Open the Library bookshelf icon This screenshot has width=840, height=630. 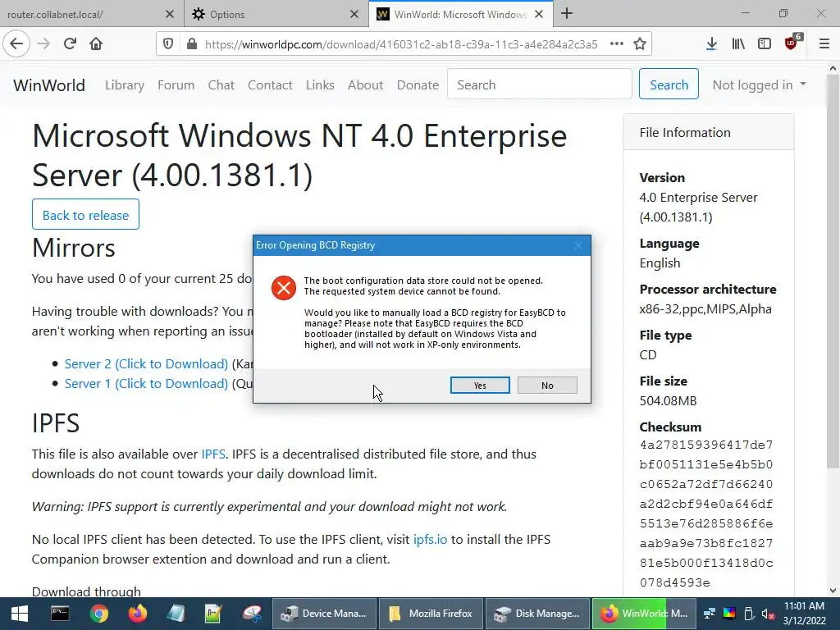coord(738,44)
